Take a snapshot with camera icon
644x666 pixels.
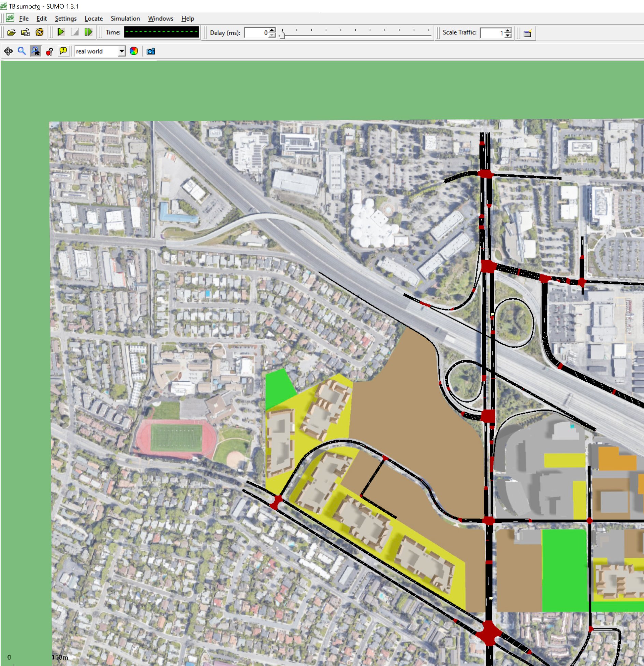150,51
